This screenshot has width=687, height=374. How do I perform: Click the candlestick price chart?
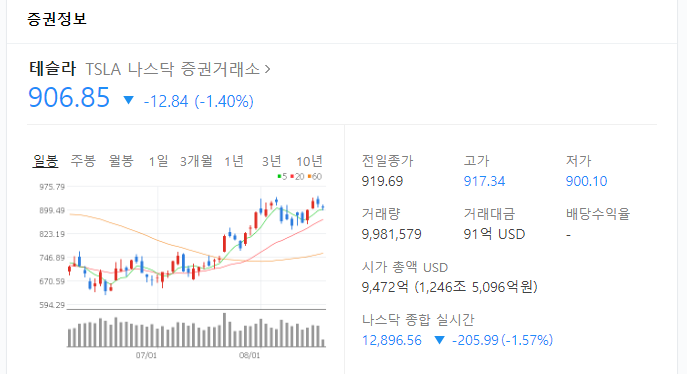pyautogui.click(x=196, y=245)
